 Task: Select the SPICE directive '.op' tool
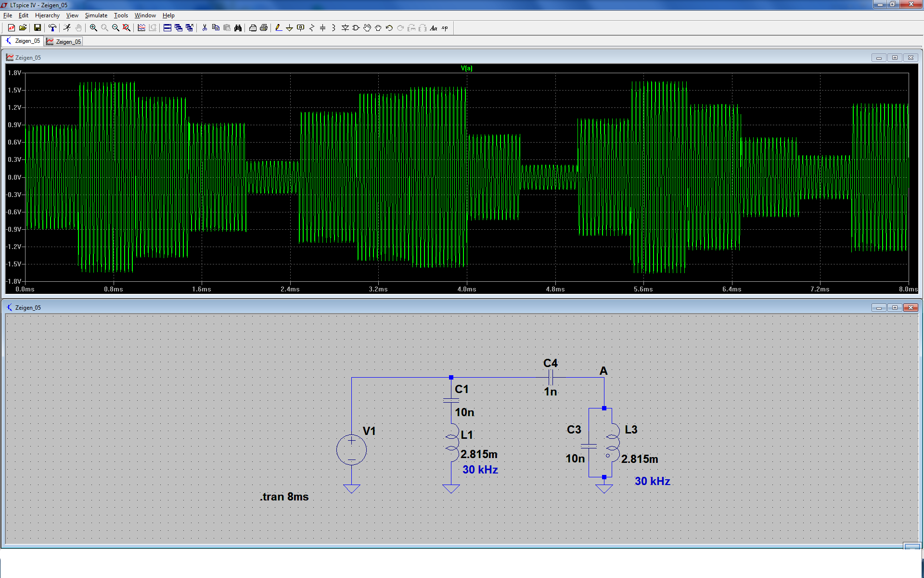point(445,28)
